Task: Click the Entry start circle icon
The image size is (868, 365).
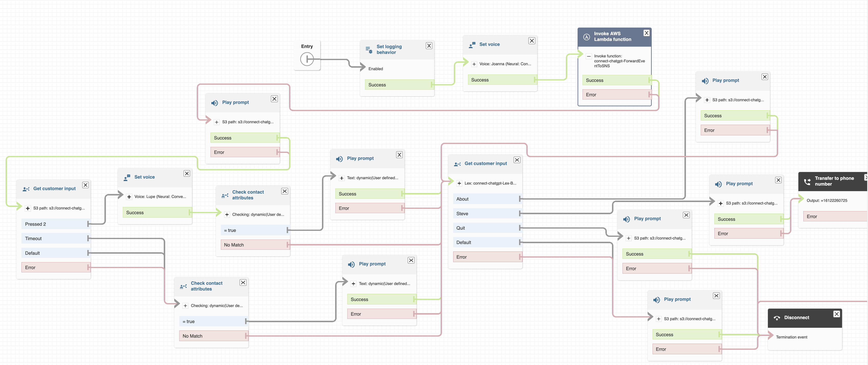Action: (307, 59)
